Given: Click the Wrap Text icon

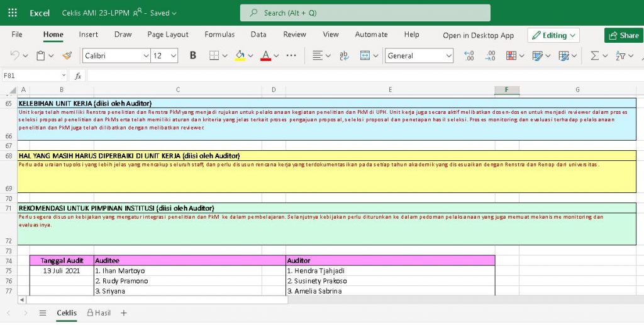Looking at the screenshot, I should tap(344, 56).
